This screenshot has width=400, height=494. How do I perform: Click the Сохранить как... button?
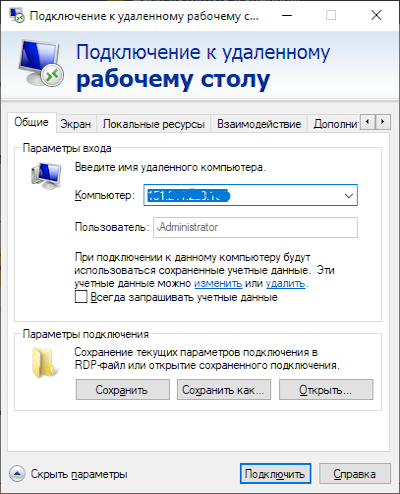[224, 389]
